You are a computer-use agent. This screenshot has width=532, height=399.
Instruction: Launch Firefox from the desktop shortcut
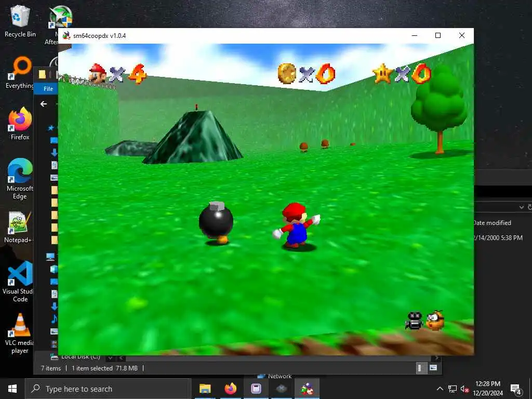click(20, 124)
